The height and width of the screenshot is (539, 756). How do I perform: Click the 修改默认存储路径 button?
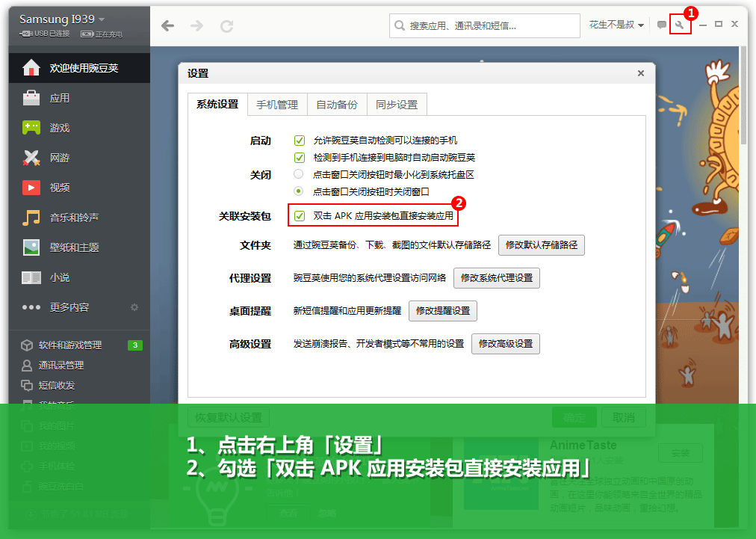click(542, 245)
